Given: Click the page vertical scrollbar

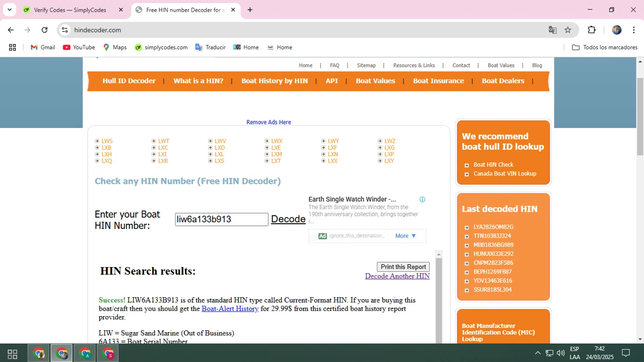Looking at the screenshot, I should 640,116.
